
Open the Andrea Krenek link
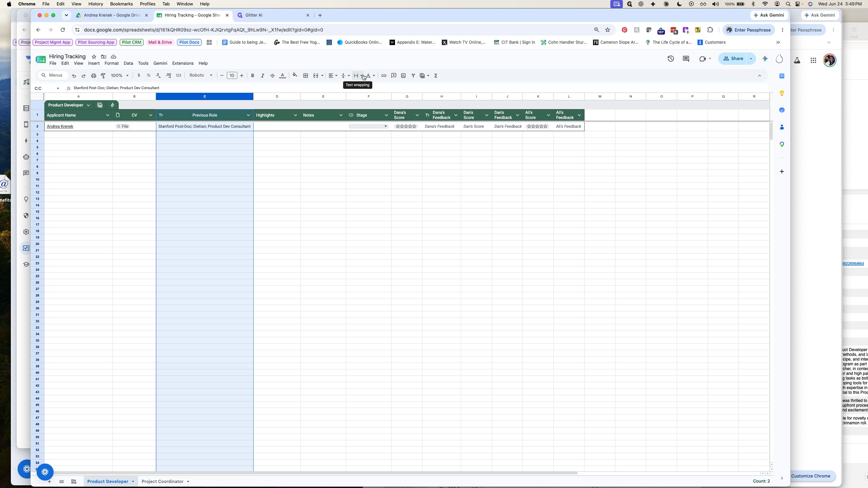[x=60, y=126]
